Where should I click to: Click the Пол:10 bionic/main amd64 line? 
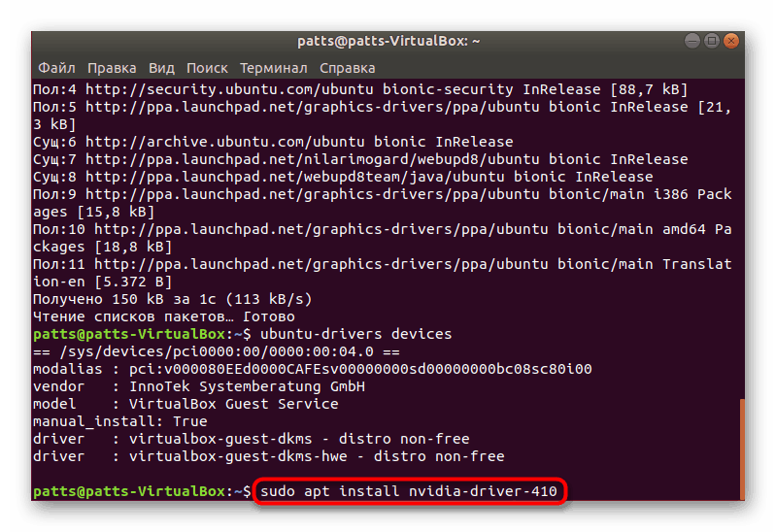point(382,229)
